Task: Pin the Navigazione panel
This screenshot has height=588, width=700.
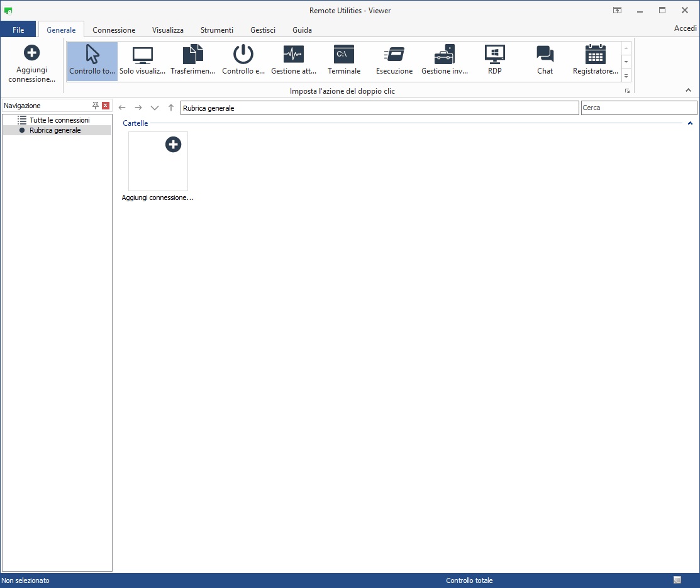Action: [x=95, y=106]
